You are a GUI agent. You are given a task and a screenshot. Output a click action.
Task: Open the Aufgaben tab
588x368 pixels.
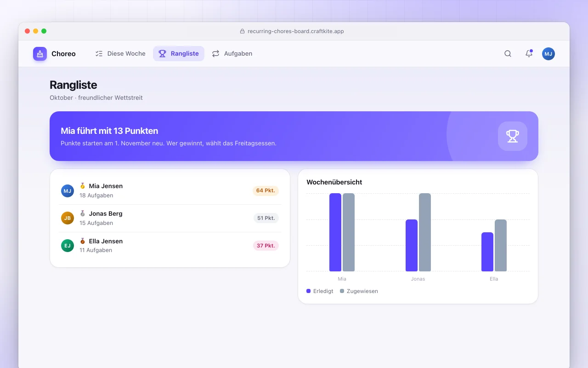pos(232,54)
